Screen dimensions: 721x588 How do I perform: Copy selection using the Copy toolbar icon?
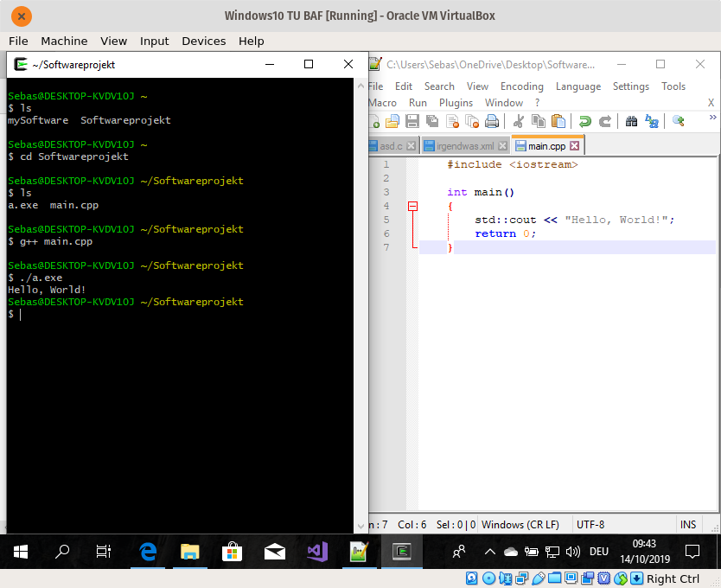point(538,121)
